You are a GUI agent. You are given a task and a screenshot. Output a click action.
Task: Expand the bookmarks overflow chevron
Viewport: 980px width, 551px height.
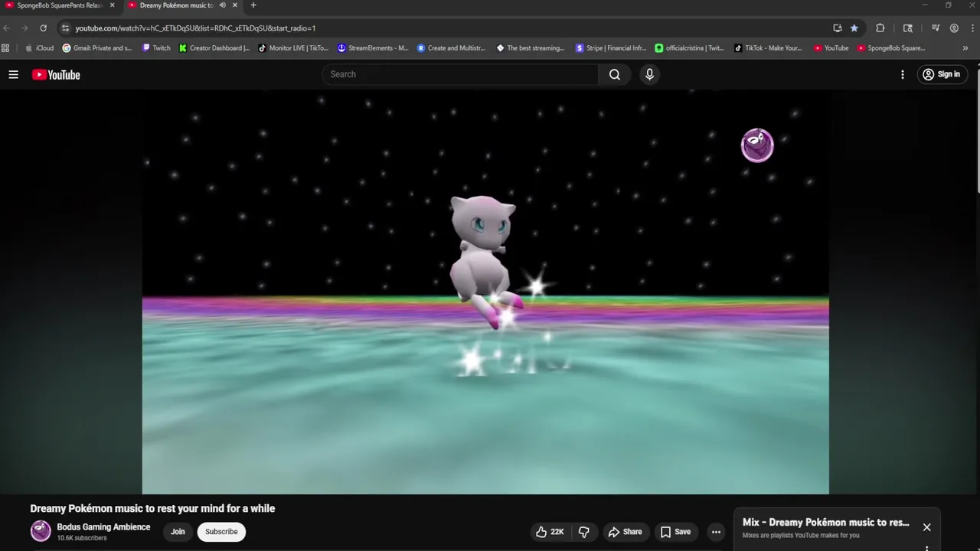(x=965, y=48)
